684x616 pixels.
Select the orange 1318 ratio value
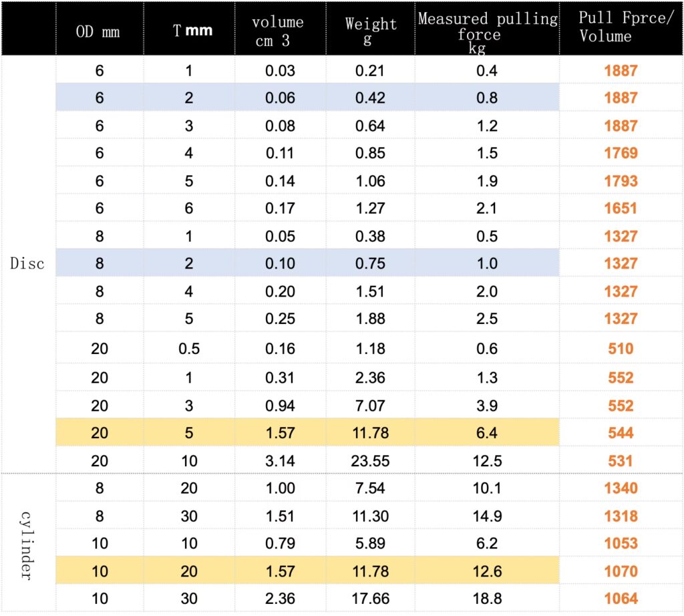(x=621, y=516)
